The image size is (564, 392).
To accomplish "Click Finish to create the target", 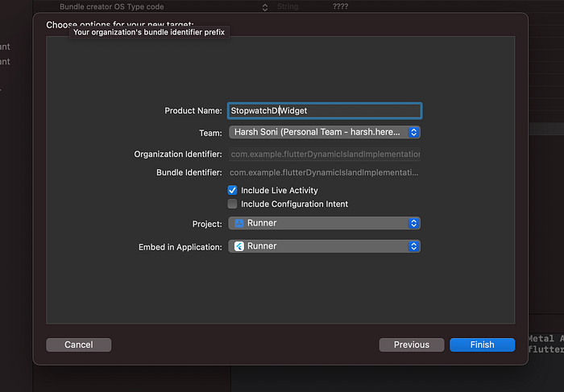I will pos(482,345).
